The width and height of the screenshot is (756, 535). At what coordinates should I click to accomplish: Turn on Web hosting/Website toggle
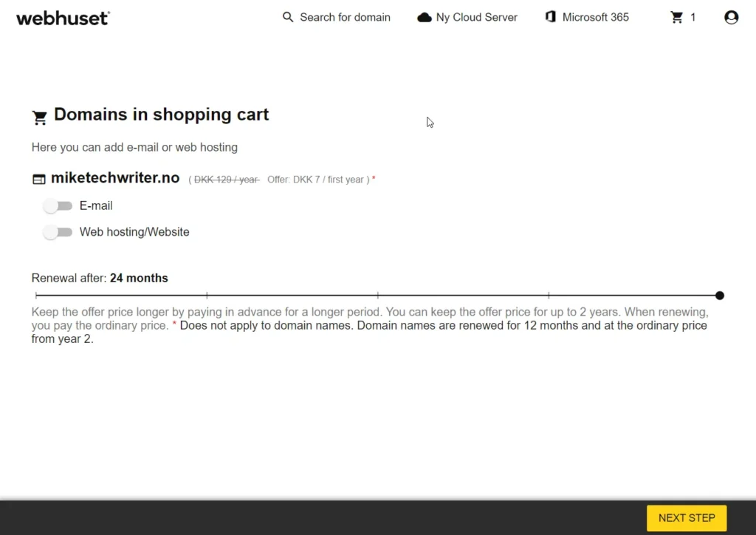click(58, 232)
